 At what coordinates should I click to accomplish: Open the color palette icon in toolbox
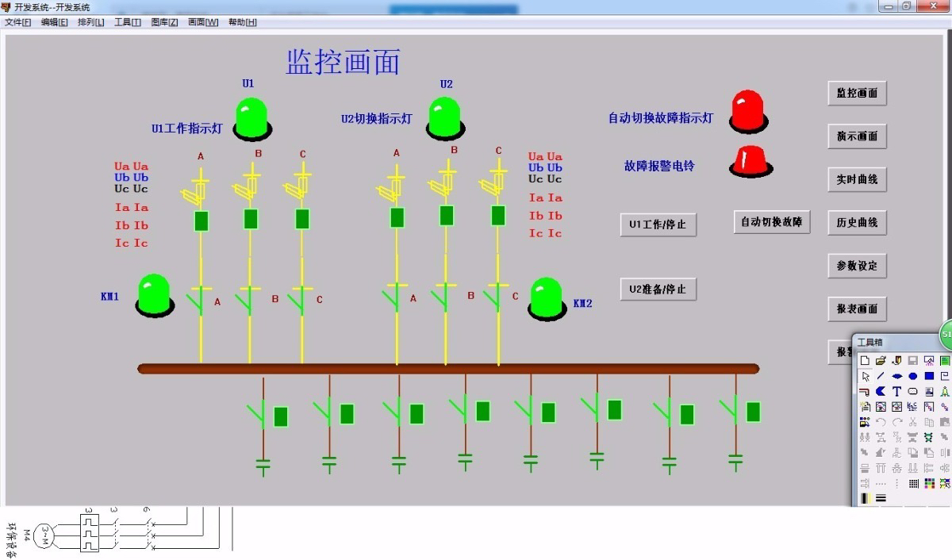[929, 483]
